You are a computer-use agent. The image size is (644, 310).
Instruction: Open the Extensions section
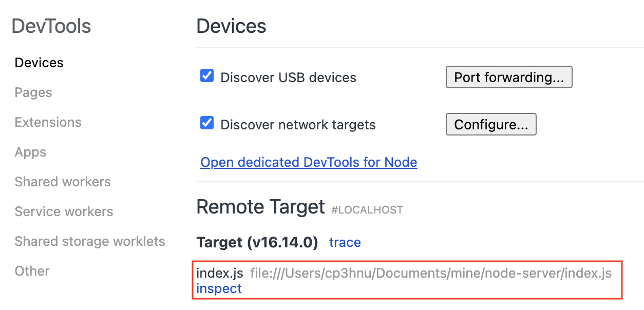tap(48, 122)
